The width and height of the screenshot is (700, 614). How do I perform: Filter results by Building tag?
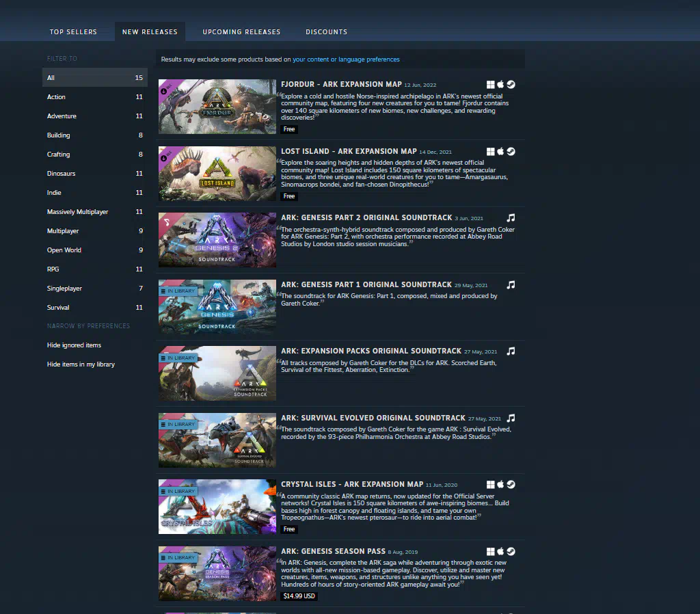94,135
